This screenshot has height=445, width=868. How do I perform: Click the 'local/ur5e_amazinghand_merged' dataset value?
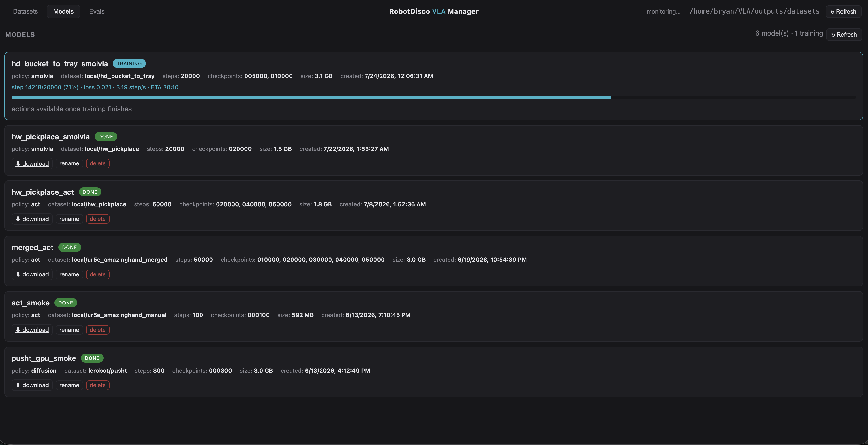pyautogui.click(x=120, y=260)
